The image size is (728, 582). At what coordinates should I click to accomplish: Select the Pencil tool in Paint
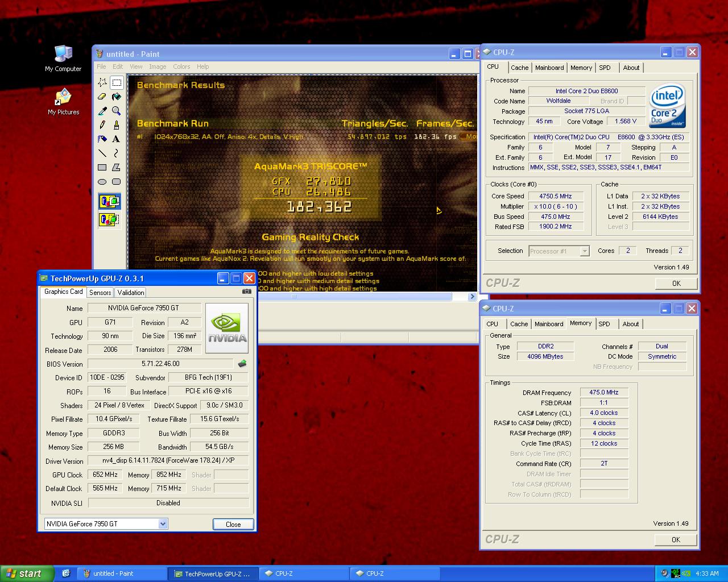point(102,125)
